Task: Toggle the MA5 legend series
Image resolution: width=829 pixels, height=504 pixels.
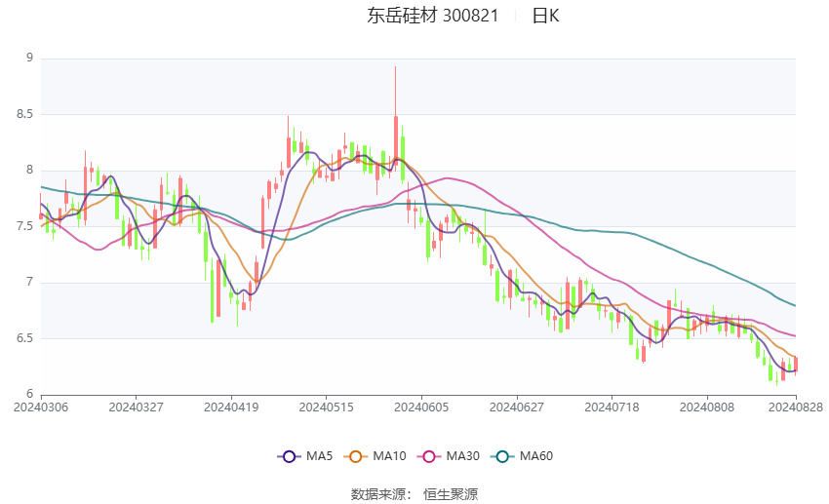Action: coord(305,456)
